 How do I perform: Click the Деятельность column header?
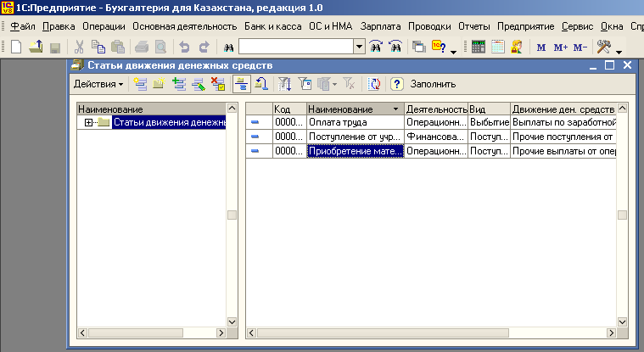click(436, 109)
